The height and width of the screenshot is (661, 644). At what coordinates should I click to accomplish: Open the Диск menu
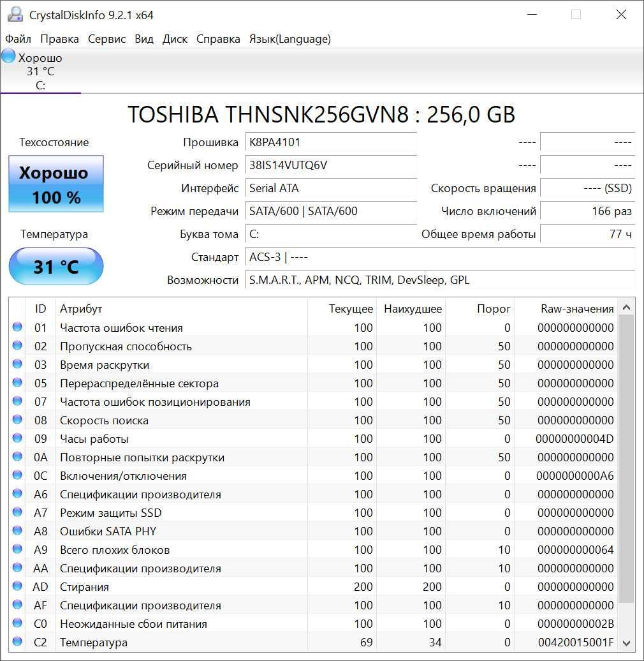tap(175, 39)
